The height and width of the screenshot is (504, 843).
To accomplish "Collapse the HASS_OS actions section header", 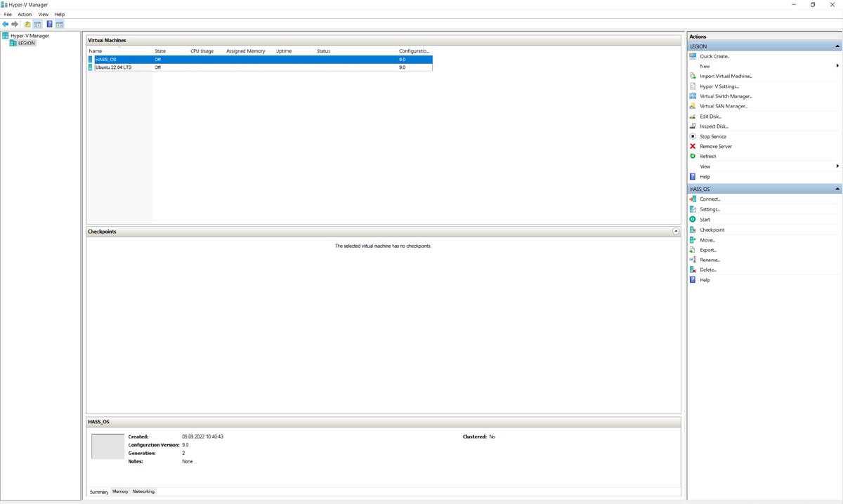I will click(837, 189).
